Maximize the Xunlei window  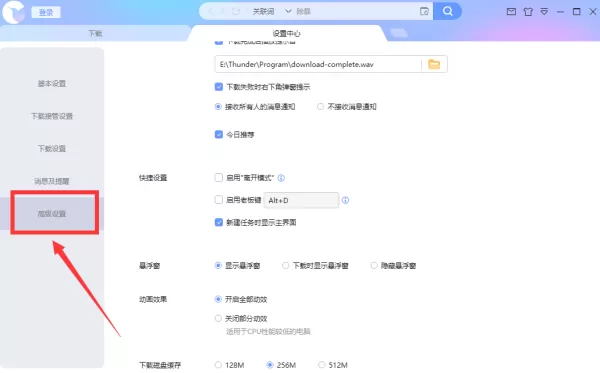(576, 11)
